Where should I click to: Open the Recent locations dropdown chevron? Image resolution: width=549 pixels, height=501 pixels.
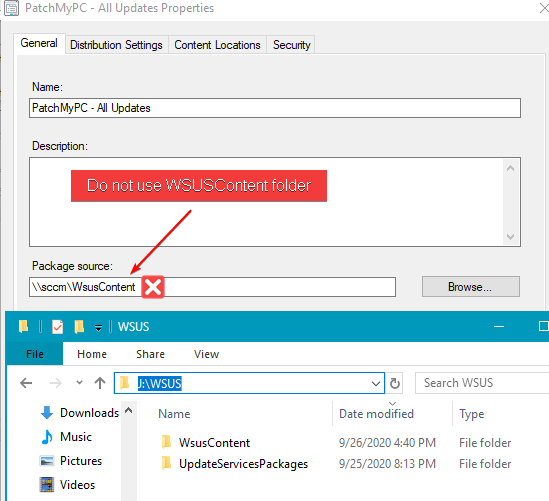click(79, 382)
